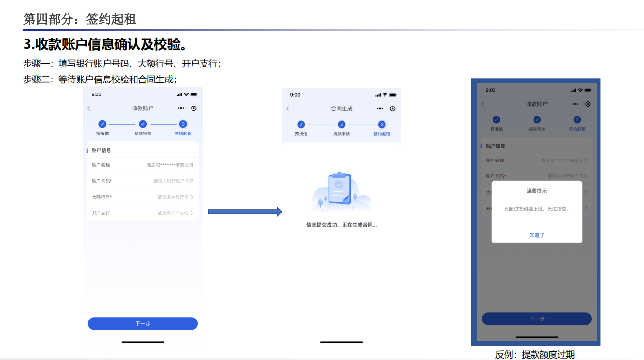This screenshot has height=360, width=644.
Task: Tap step 3 circle on 合同生成 screen
Action: [382, 124]
